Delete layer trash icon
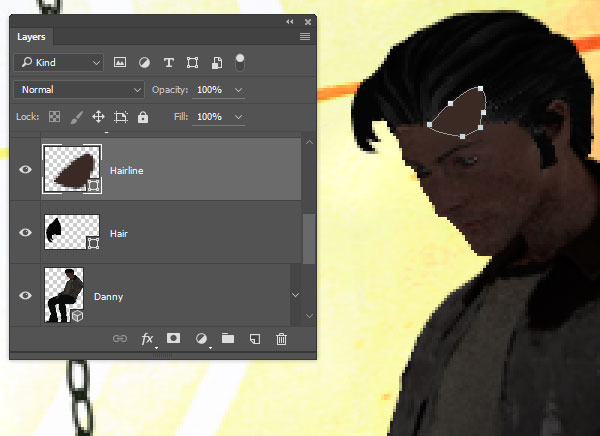 click(281, 339)
